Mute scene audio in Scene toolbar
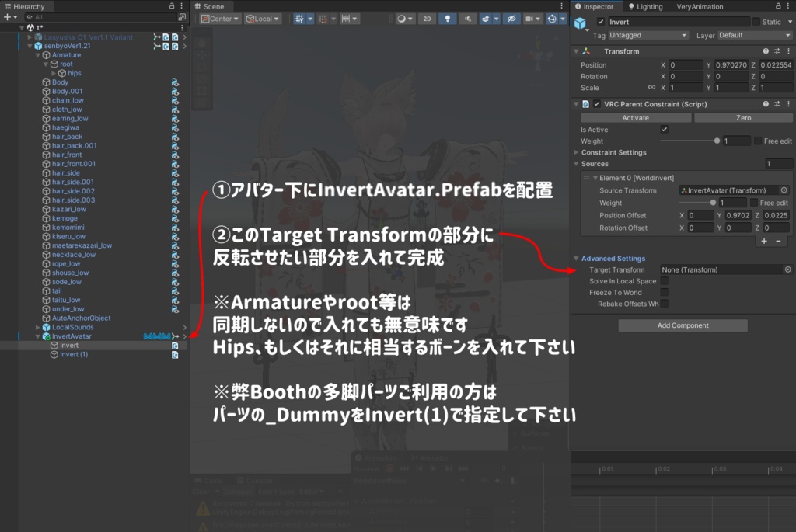This screenshot has width=796, height=532. [470, 19]
